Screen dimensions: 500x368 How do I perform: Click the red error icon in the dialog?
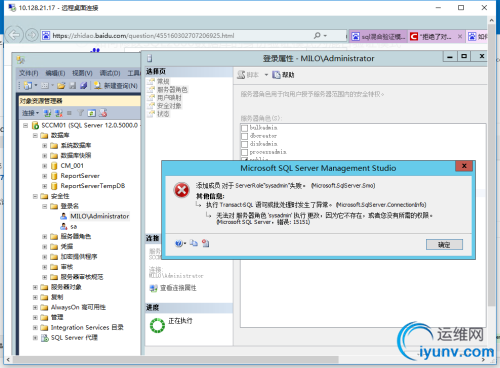(182, 190)
